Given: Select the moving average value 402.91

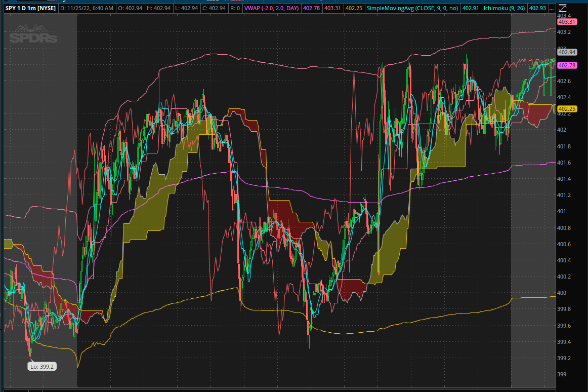Looking at the screenshot, I should (x=470, y=8).
